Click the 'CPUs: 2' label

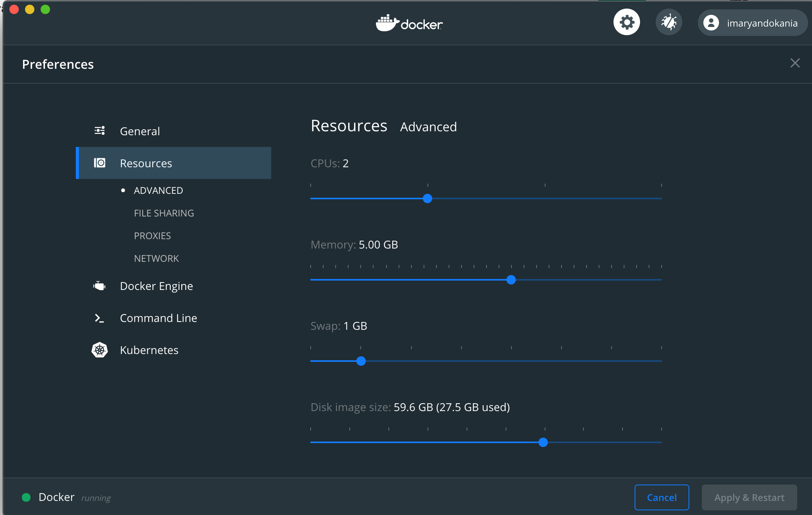pos(329,163)
